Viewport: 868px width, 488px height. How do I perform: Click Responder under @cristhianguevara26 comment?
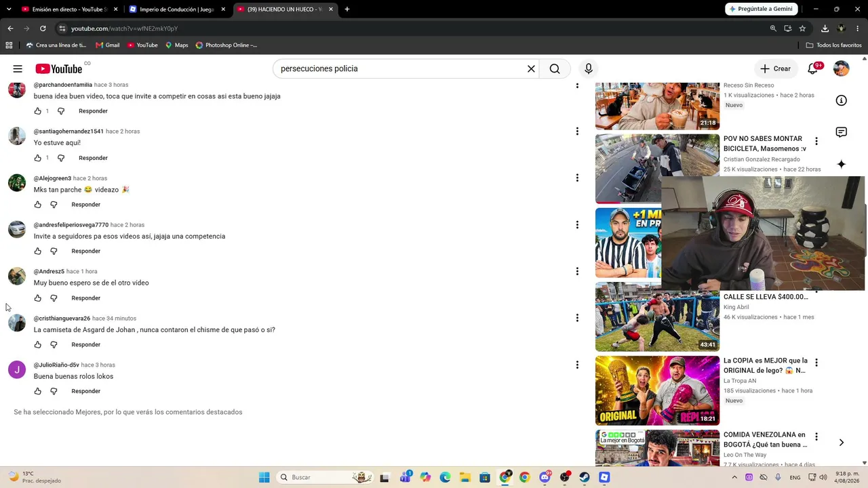click(85, 345)
